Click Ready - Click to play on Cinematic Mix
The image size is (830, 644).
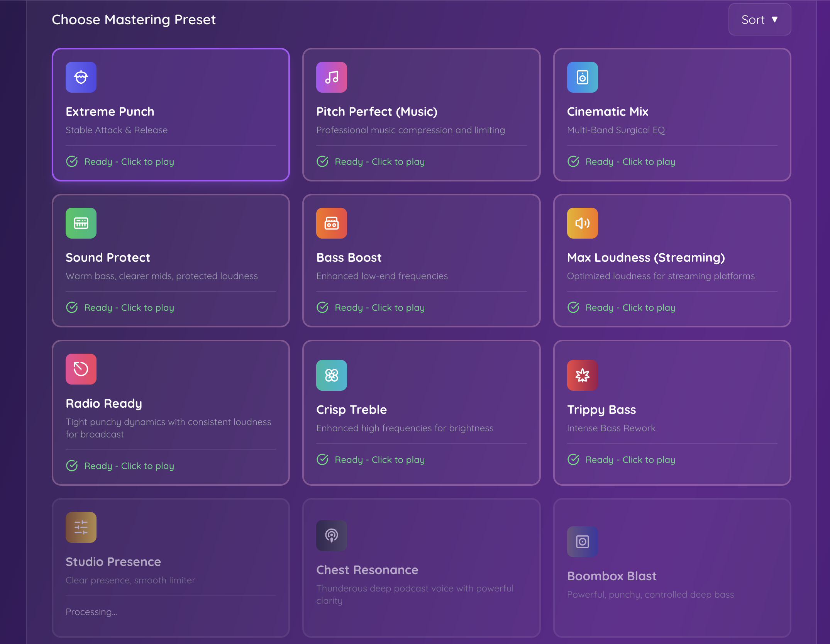point(630,161)
